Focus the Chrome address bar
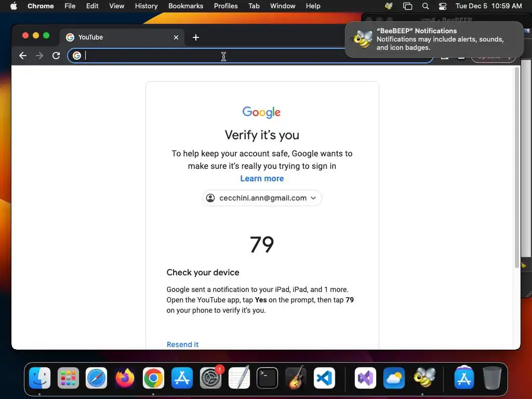The image size is (532, 399). pyautogui.click(x=250, y=56)
